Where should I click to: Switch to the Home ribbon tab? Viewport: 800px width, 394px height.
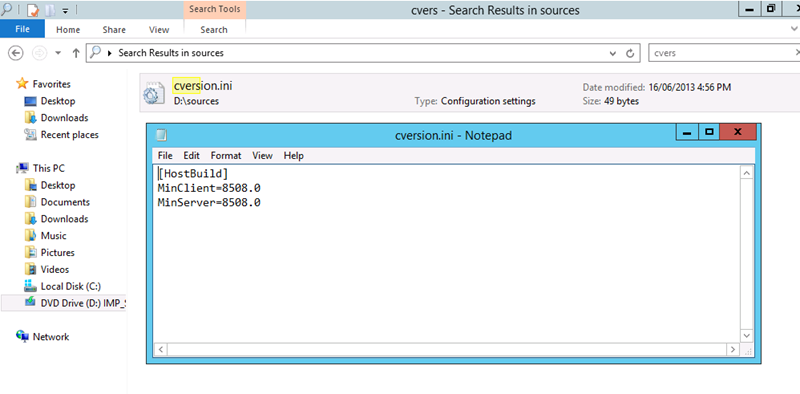tap(68, 30)
